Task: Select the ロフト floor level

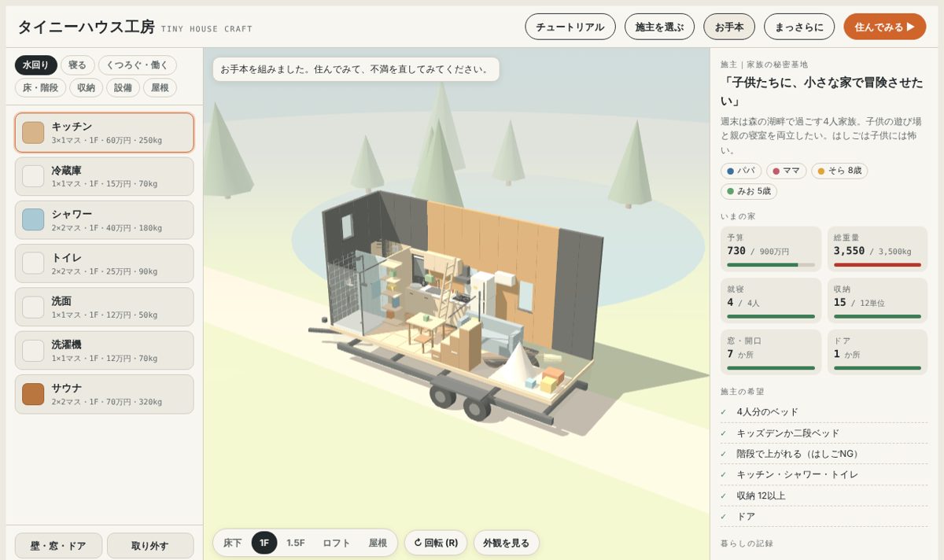Action: click(x=337, y=543)
